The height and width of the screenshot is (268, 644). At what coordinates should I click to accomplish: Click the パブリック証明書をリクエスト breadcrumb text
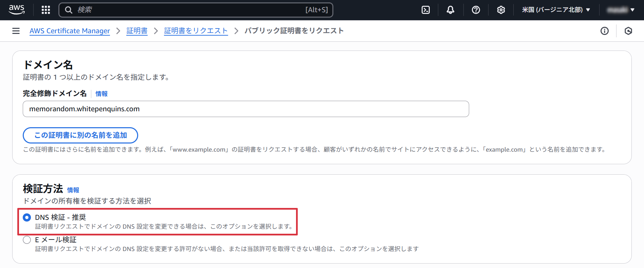click(294, 31)
